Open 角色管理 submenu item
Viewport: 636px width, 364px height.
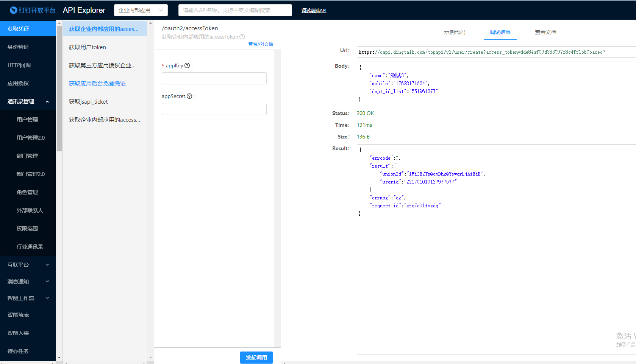pos(28,192)
